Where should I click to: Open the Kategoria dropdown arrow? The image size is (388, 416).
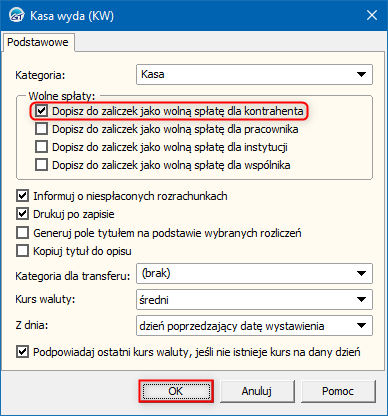361,74
